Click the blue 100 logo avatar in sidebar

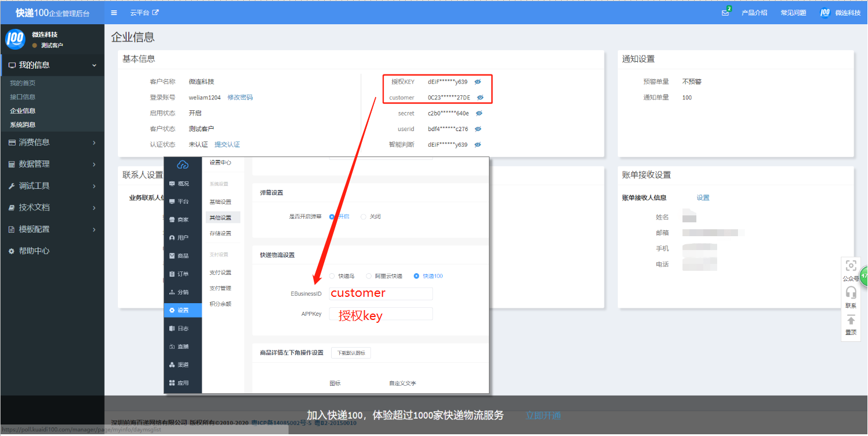click(15, 39)
